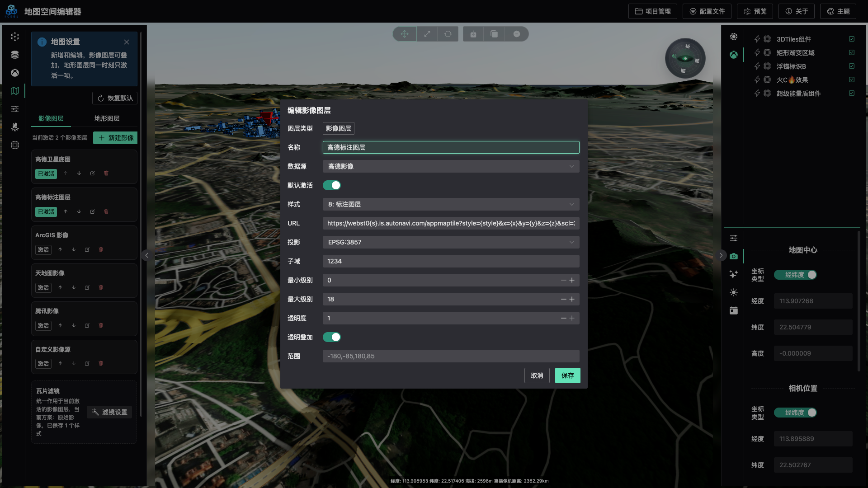Toggle the 透明叠加 switch

(x=332, y=337)
